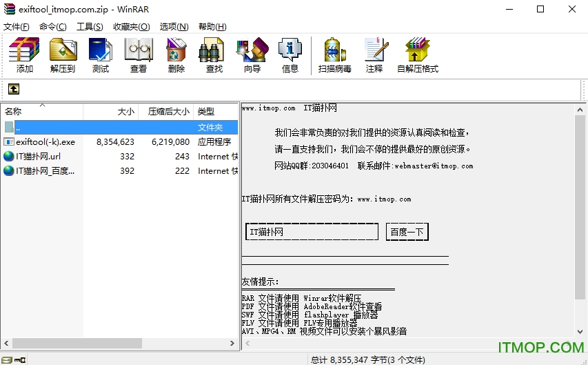The width and height of the screenshot is (588, 365).
Task: Click the IT猫扑网 box in comment
Action: pos(312,232)
